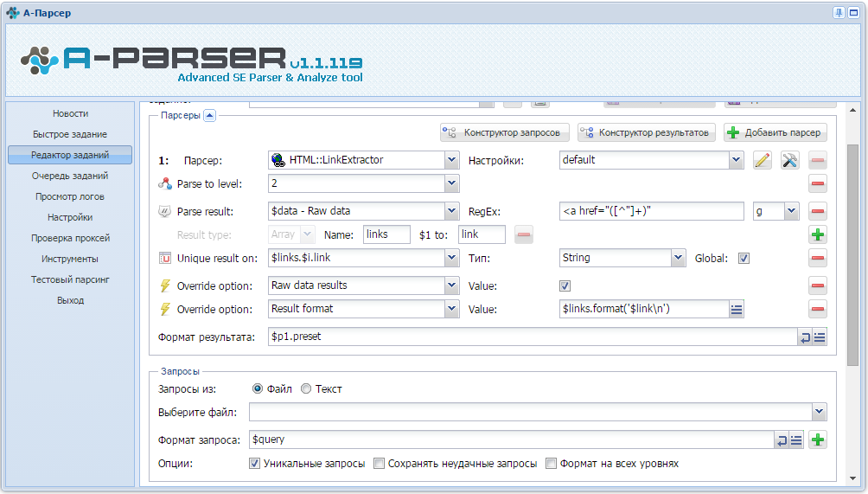Open the Выберите файл dropdown
868x494 pixels.
pos(820,412)
